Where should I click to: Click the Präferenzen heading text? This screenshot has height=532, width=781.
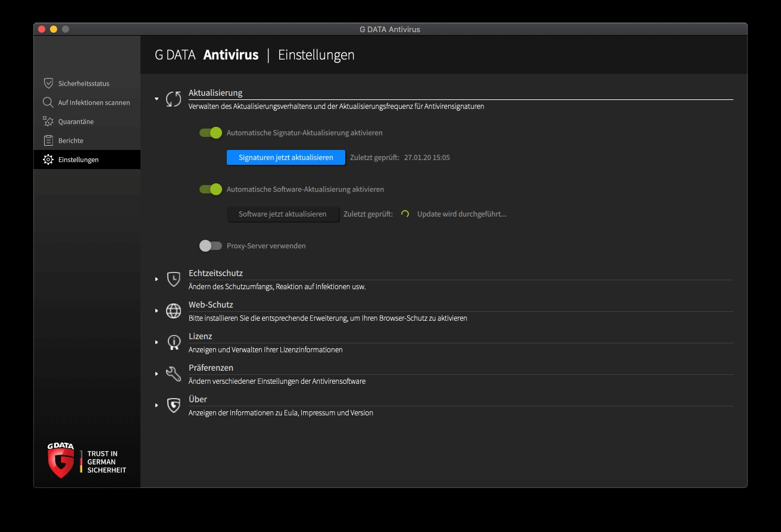click(211, 368)
